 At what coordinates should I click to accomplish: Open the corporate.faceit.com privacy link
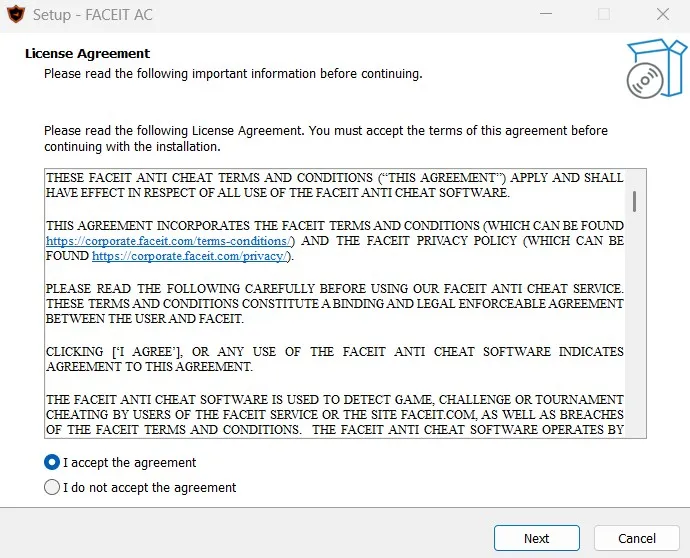190,256
